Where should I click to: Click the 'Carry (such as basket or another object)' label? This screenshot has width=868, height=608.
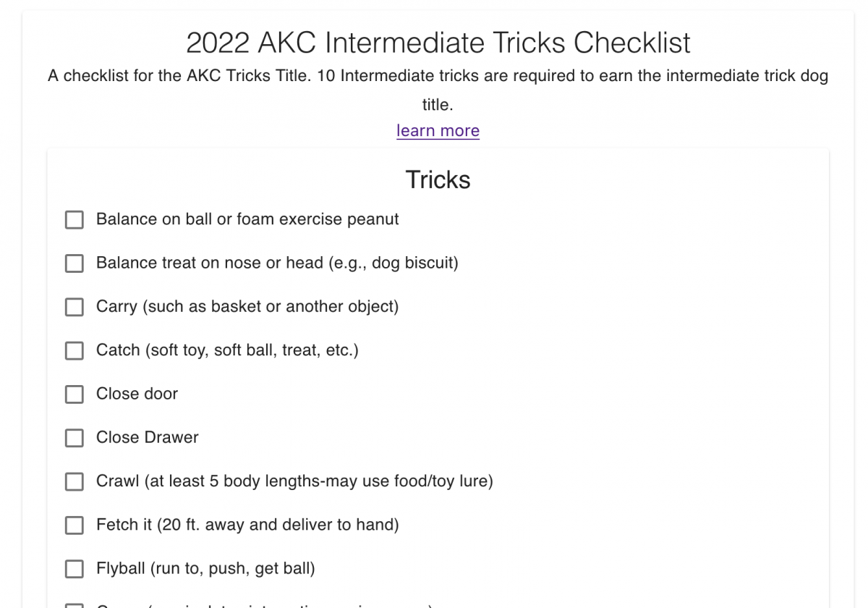(x=247, y=306)
